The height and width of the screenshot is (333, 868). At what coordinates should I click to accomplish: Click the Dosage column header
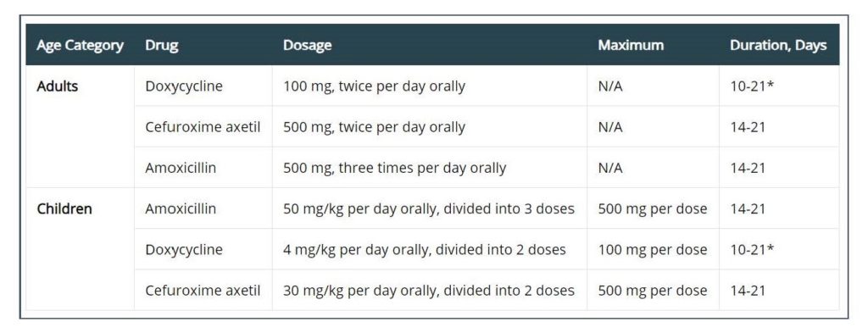pos(307,46)
